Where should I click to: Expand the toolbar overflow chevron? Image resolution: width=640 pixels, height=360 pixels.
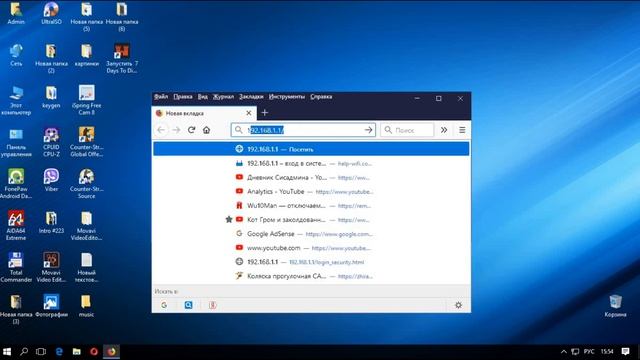[x=444, y=130]
